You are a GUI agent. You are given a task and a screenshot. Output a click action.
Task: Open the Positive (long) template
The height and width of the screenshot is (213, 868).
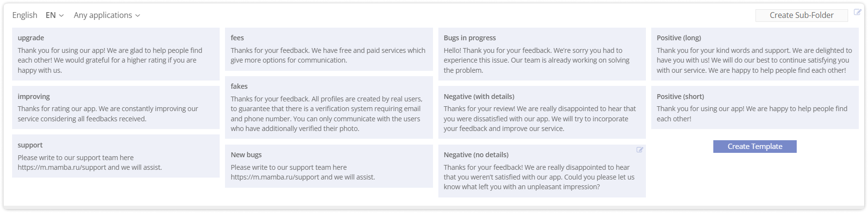(755, 54)
